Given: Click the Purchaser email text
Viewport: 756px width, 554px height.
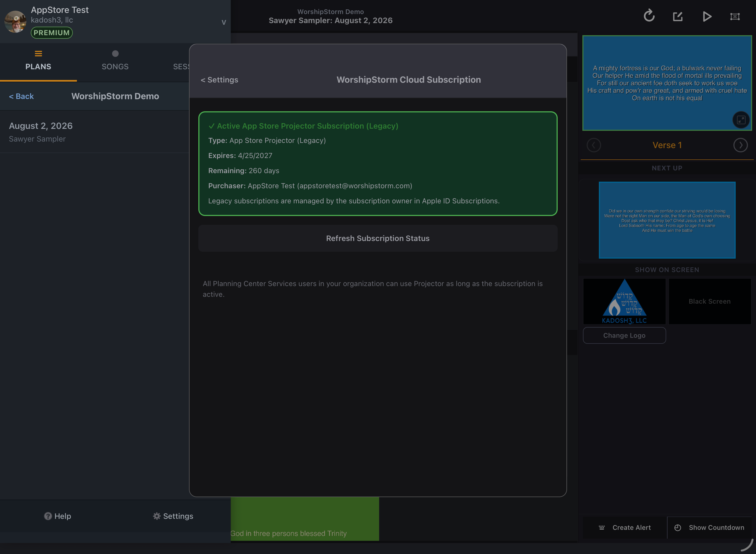Looking at the screenshot, I should pos(354,186).
